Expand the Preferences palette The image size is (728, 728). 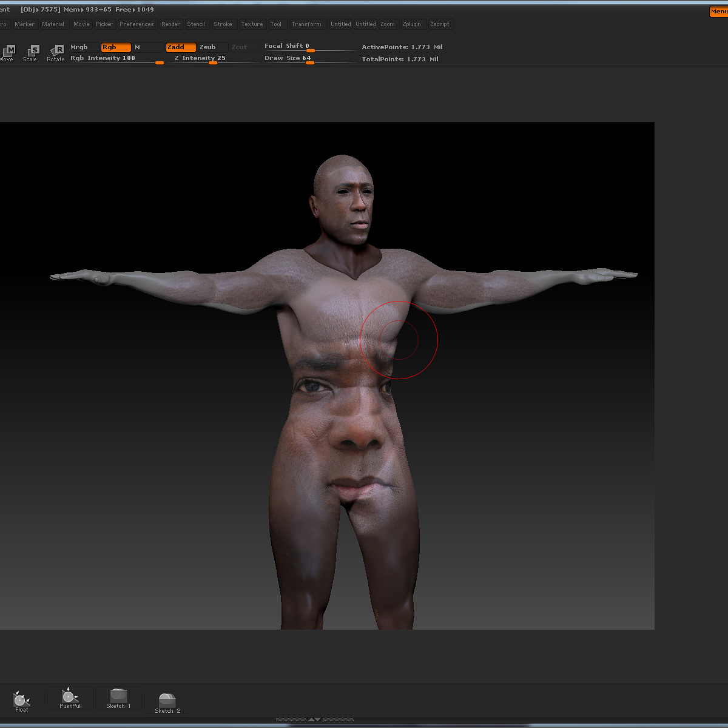pyautogui.click(x=136, y=24)
